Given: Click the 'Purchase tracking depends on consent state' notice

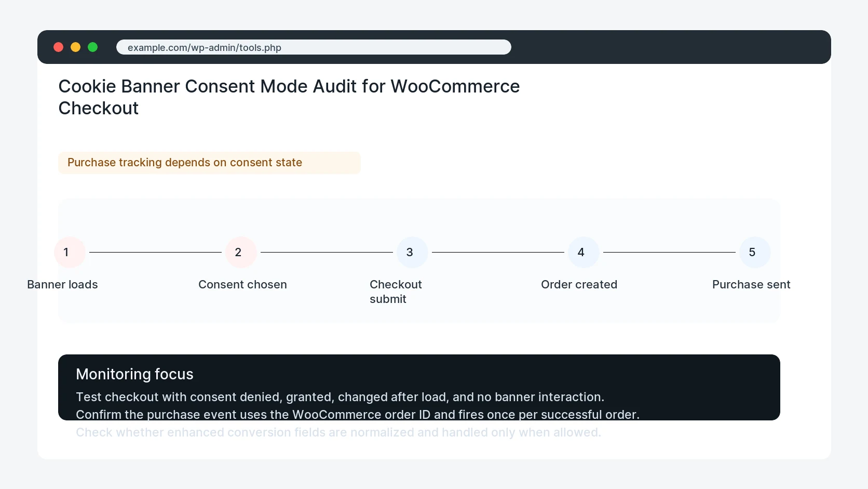Looking at the screenshot, I should [209, 163].
